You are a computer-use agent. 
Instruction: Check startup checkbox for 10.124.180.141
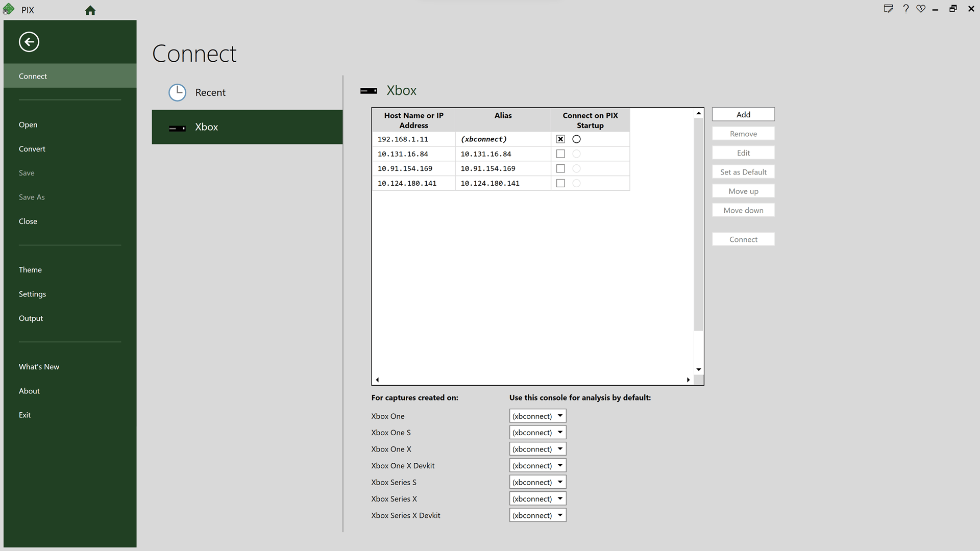click(560, 184)
